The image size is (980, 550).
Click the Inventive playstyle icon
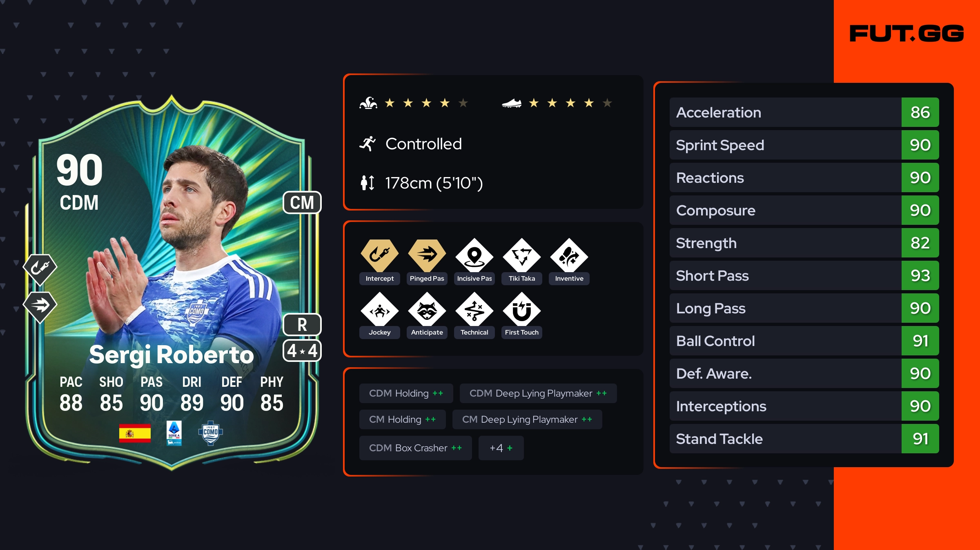pyautogui.click(x=569, y=255)
